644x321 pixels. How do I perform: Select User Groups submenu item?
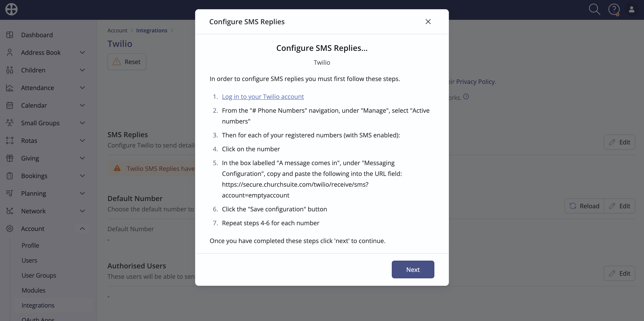click(39, 275)
